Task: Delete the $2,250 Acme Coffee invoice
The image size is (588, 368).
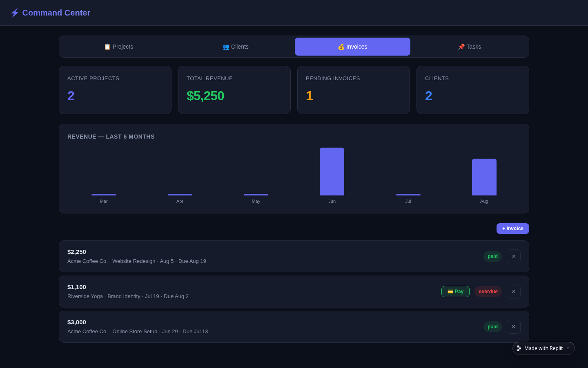Action: click(x=514, y=256)
